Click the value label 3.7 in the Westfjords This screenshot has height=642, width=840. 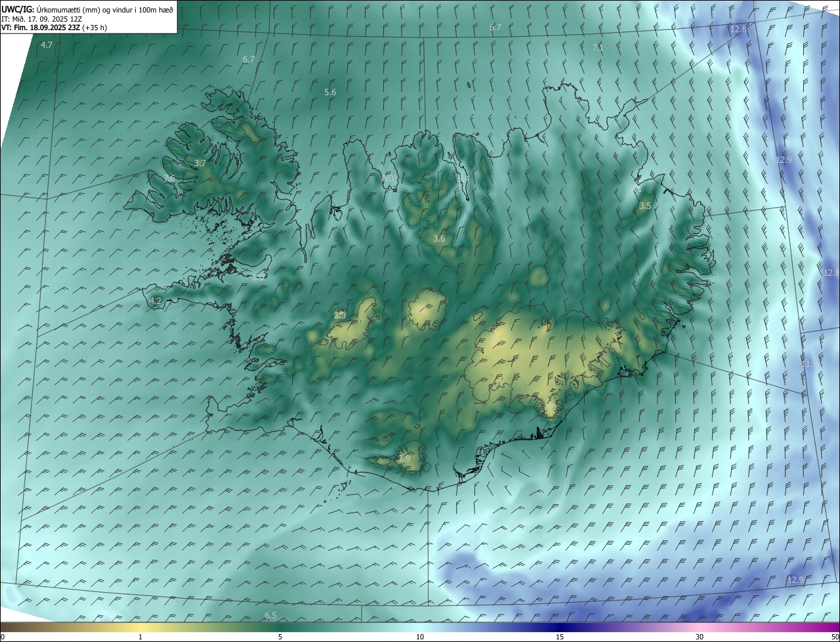pyautogui.click(x=200, y=163)
